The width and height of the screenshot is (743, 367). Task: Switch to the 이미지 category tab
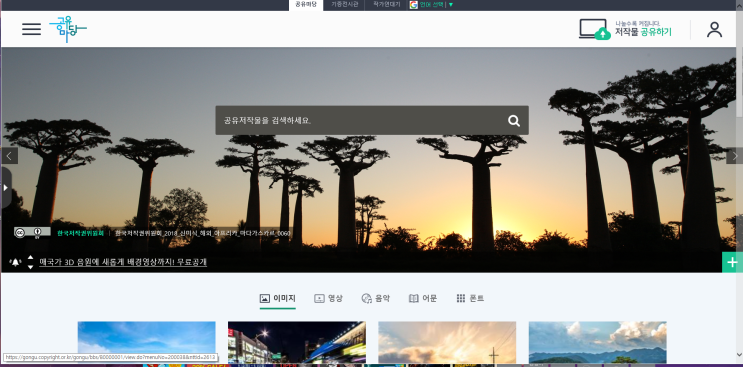point(278,298)
